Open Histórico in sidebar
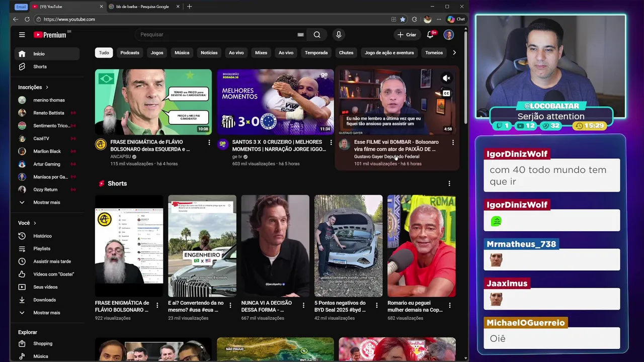The height and width of the screenshot is (362, 644). tap(47, 236)
